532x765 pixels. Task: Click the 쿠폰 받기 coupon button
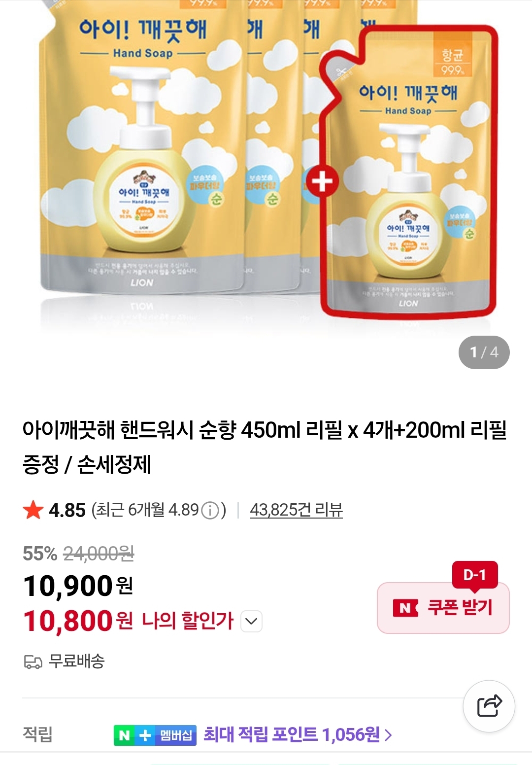443,608
